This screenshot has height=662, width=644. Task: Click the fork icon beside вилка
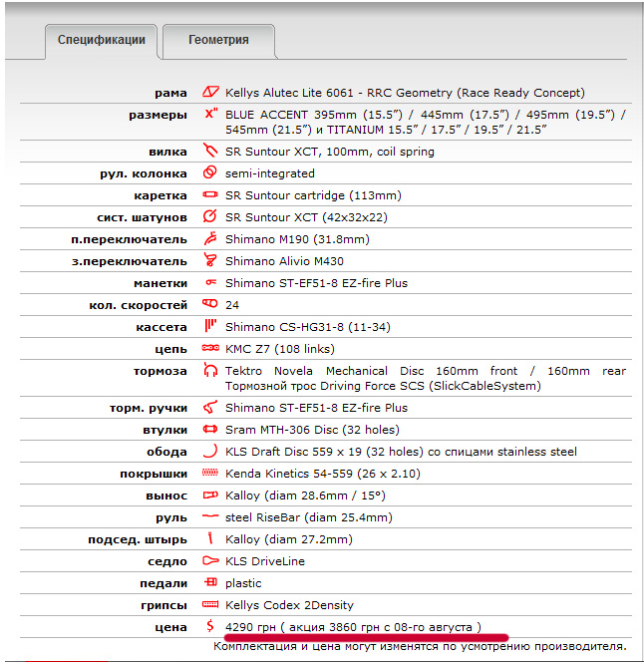pyautogui.click(x=209, y=153)
